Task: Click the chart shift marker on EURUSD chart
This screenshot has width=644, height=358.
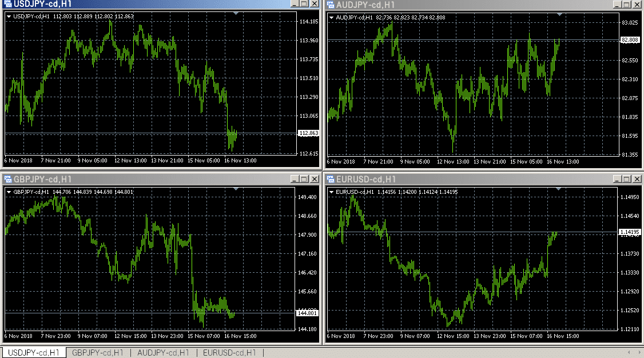Action: (x=559, y=189)
